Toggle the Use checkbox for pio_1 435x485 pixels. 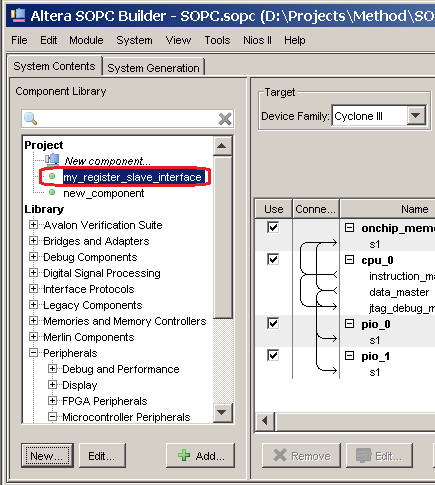(273, 355)
